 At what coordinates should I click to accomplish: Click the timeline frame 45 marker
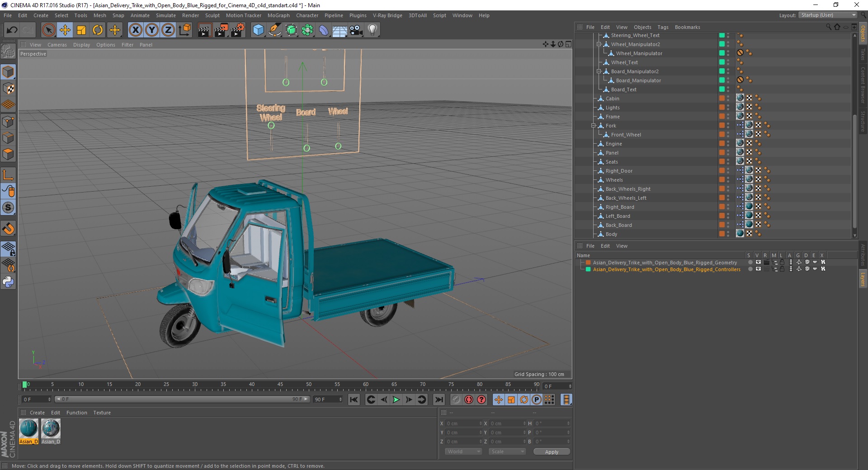[280, 385]
